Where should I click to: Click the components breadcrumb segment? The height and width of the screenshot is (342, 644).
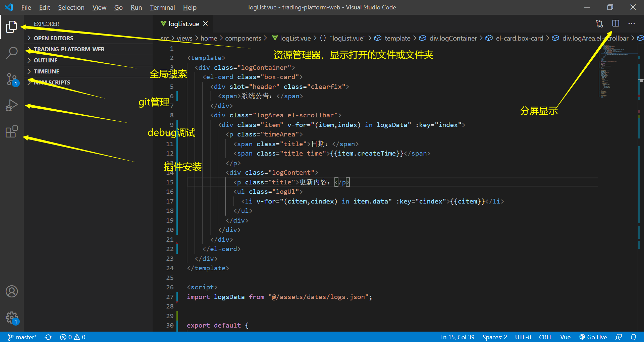[243, 38]
